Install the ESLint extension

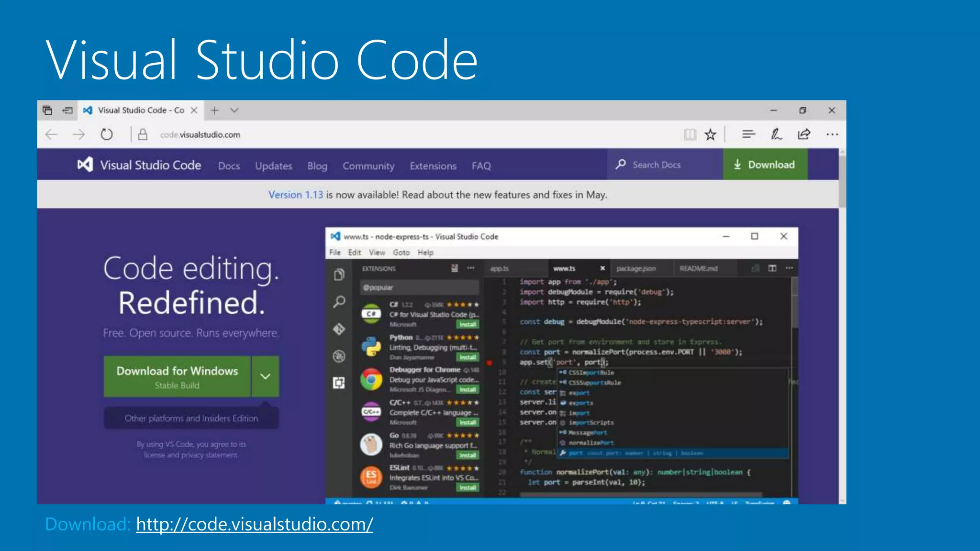[468, 488]
